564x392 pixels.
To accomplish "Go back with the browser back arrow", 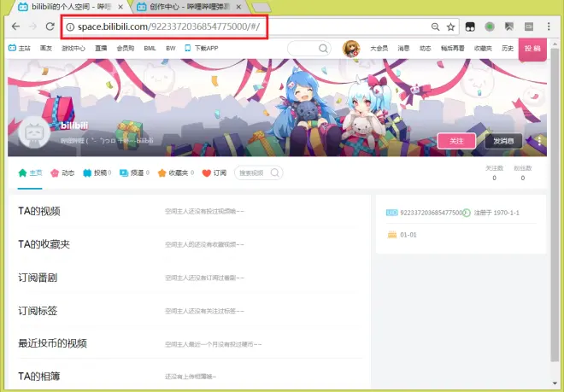I will click(x=15, y=26).
